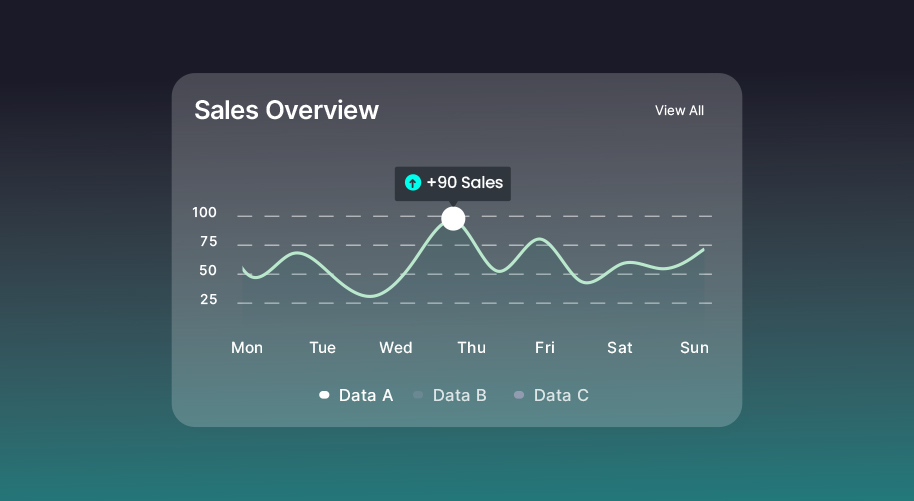Select the white peak data point marker

[x=453, y=218]
